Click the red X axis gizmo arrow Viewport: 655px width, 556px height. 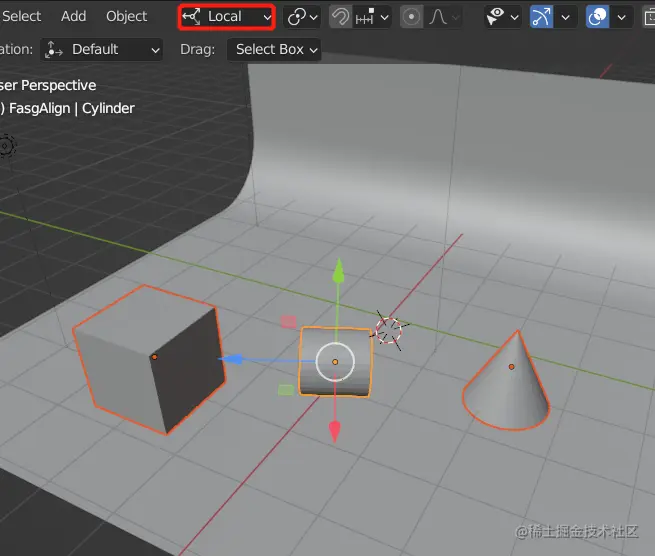pos(335,432)
